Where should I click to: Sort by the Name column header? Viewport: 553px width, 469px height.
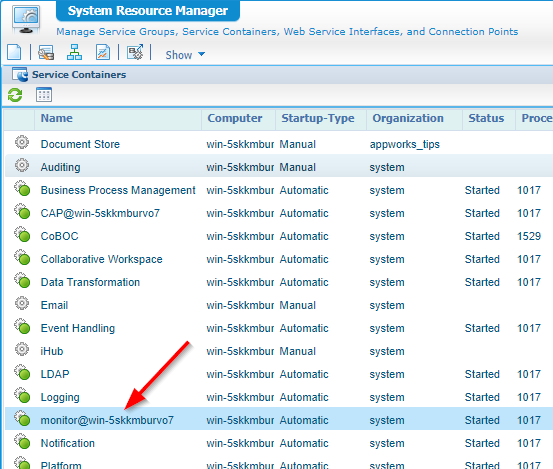tap(56, 118)
